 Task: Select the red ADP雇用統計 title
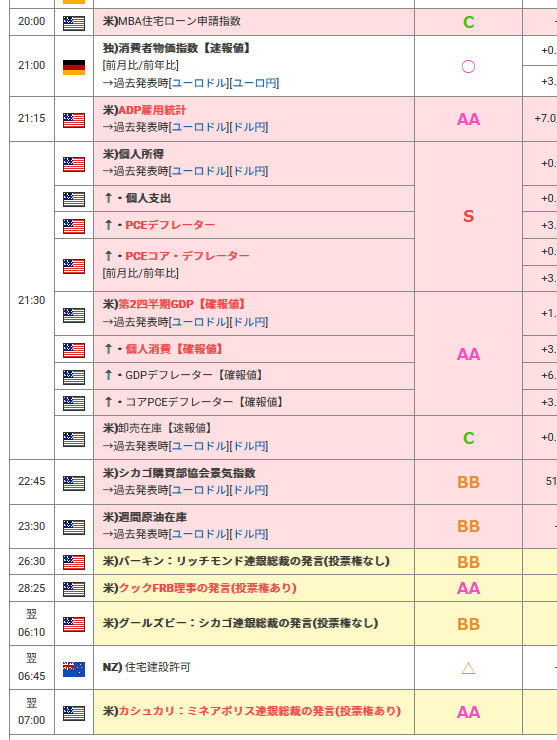coord(152,110)
